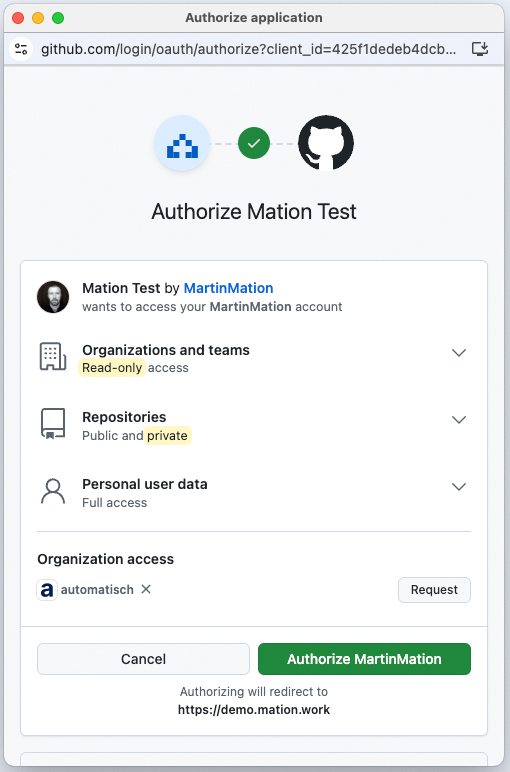Screen dimensions: 510x772
Task: Minimize the window with yellow button
Action: point(38,18)
